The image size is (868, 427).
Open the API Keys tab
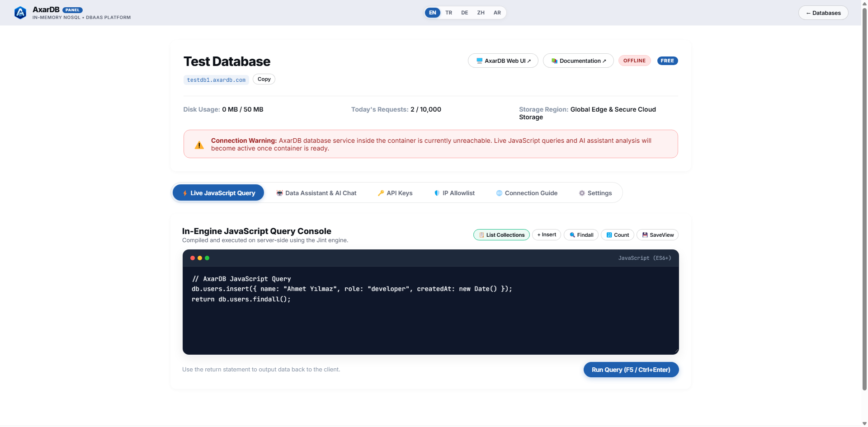pyautogui.click(x=395, y=193)
